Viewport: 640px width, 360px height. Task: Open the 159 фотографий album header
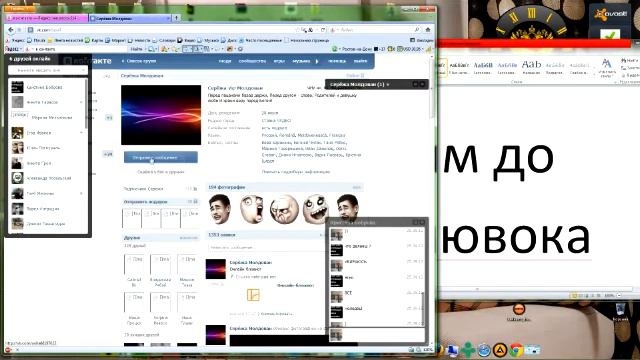click(284, 187)
